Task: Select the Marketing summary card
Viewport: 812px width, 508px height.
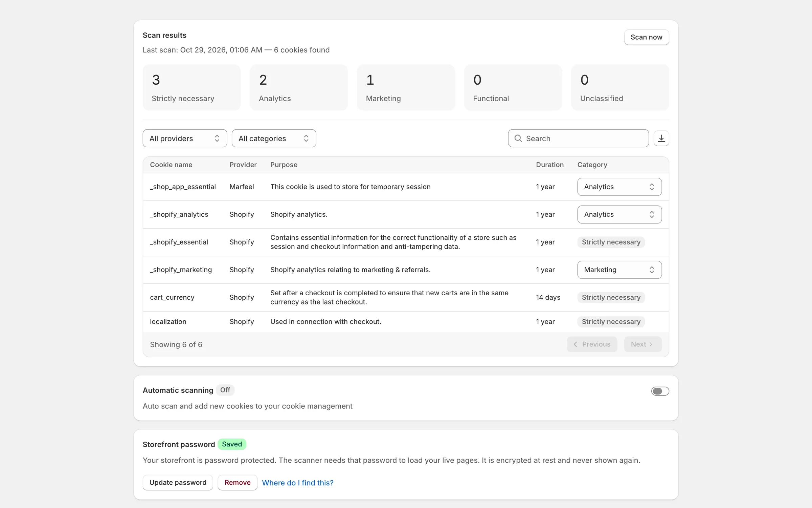Action: point(406,87)
